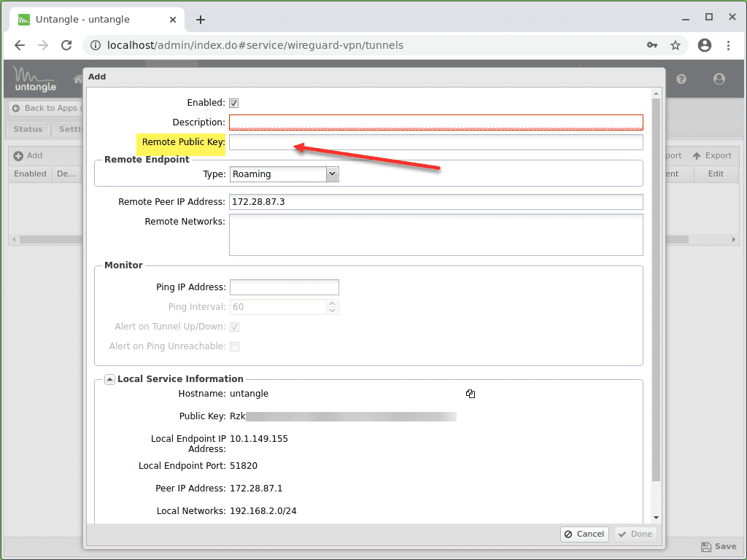Open the account user icon in Untangle header
747x560 pixels.
[x=719, y=79]
